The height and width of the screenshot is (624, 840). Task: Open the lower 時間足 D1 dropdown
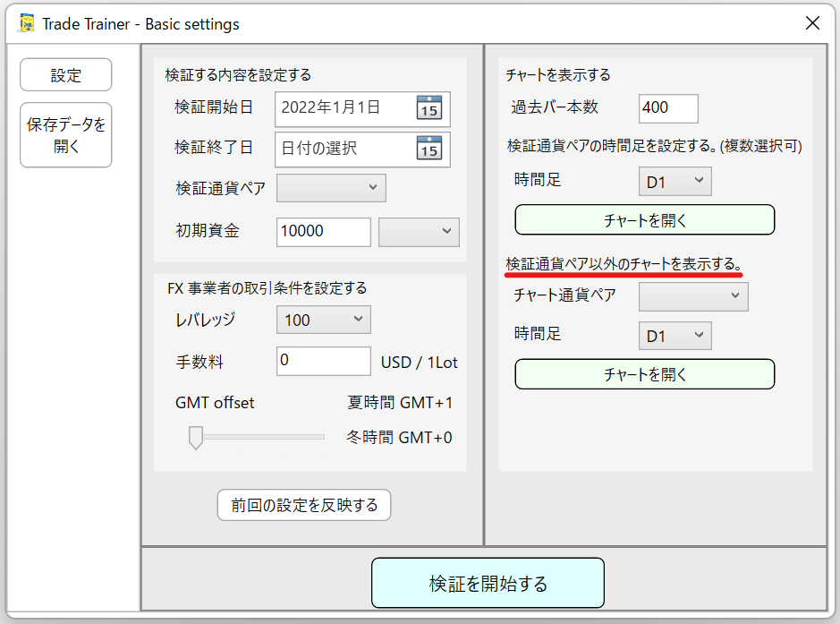tap(675, 336)
